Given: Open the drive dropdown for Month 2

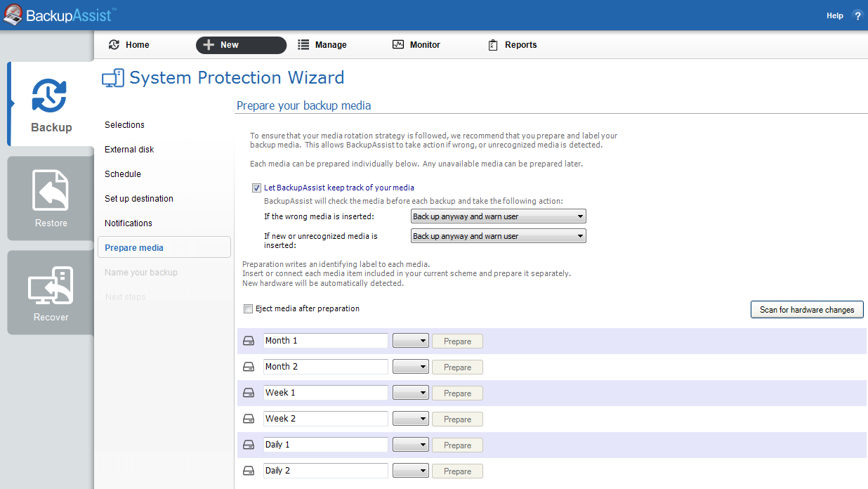Looking at the screenshot, I should 411,367.
